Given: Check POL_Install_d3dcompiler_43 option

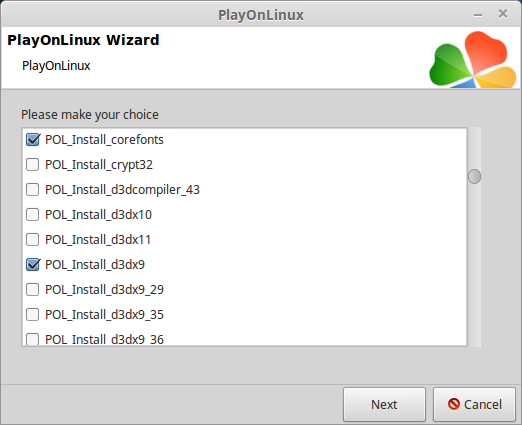Looking at the screenshot, I should coord(33,190).
